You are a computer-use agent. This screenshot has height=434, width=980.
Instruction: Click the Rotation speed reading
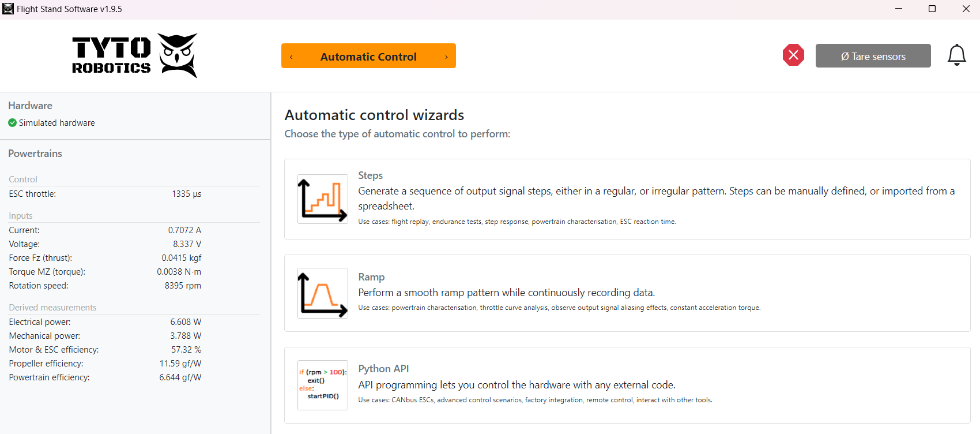[183, 286]
